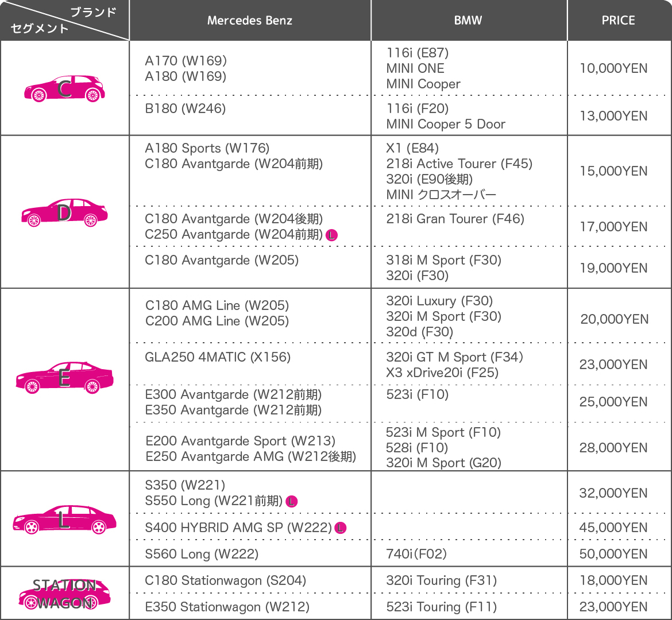Select E300 Avantgarde (W212前期) entry
This screenshot has height=620, width=672.
pos(233,394)
